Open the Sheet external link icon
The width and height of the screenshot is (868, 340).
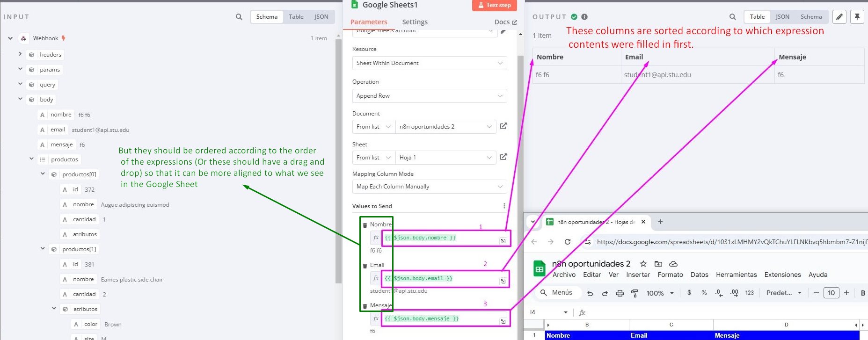pos(503,157)
